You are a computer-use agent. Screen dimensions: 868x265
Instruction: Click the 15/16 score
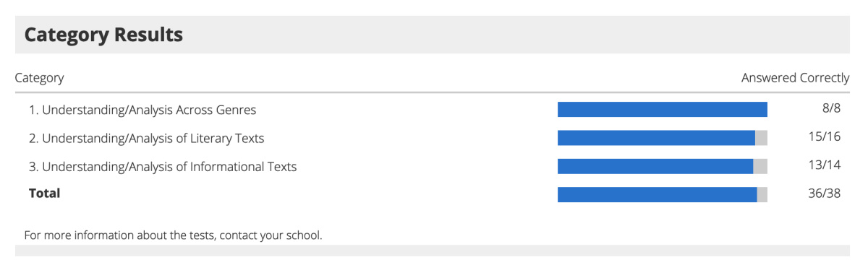coord(825,137)
